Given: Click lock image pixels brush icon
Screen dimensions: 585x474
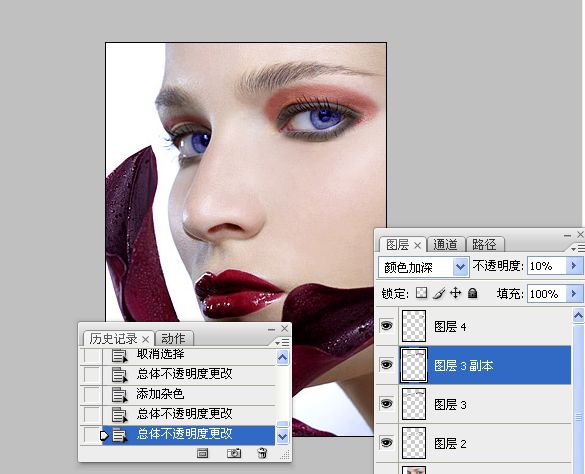Looking at the screenshot, I should coord(439,293).
